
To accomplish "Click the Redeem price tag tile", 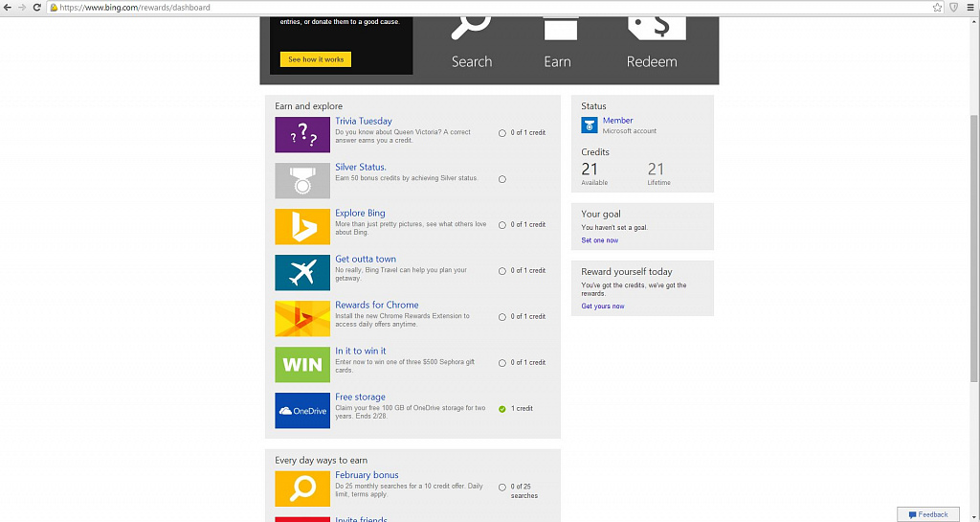I will (x=657, y=29).
